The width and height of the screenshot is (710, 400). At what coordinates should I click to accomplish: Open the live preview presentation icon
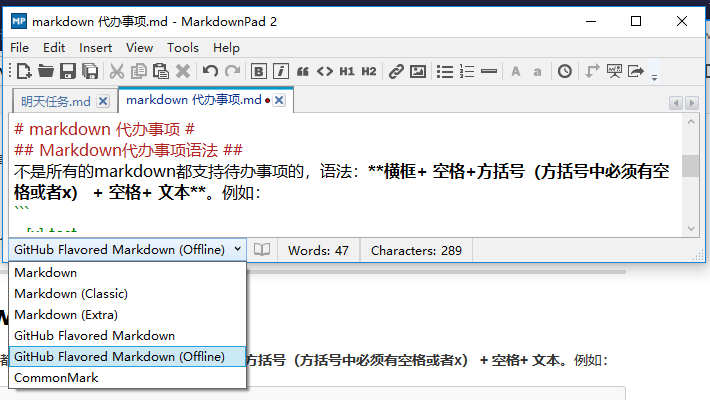pos(614,71)
